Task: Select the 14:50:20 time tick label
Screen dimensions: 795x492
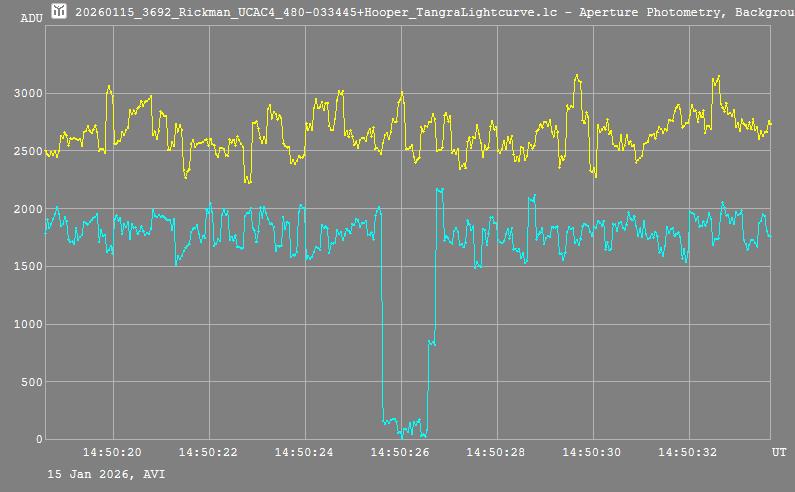Action: pyautogui.click(x=112, y=453)
